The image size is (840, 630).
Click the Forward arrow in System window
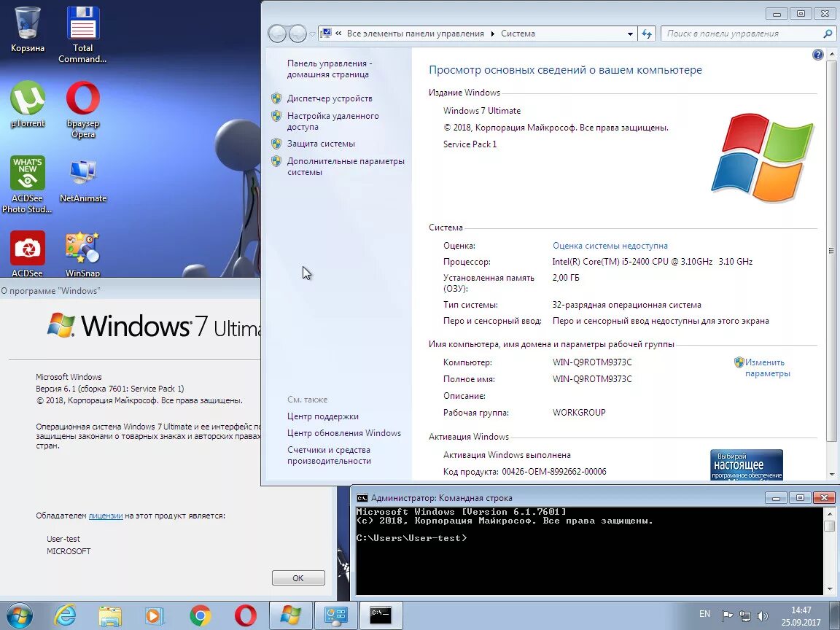[x=297, y=34]
